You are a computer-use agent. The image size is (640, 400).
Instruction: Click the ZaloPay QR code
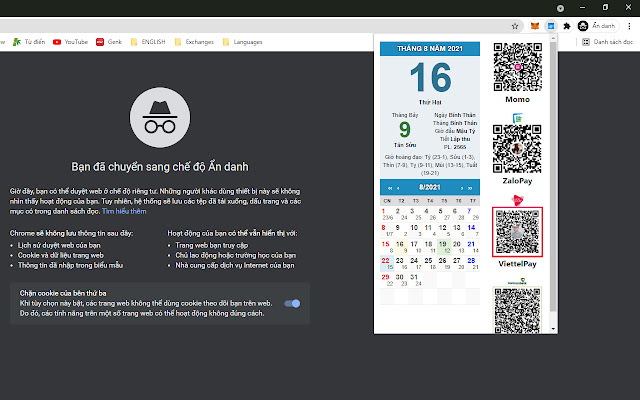[x=517, y=149]
